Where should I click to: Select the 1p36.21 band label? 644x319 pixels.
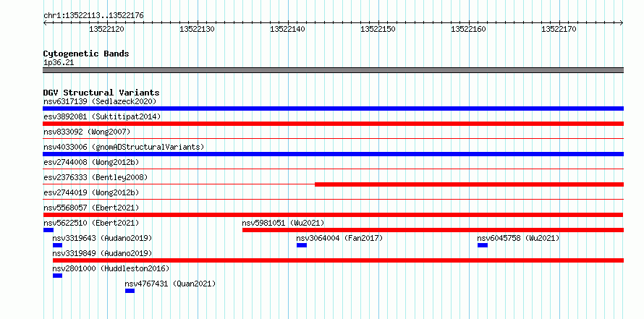point(59,63)
